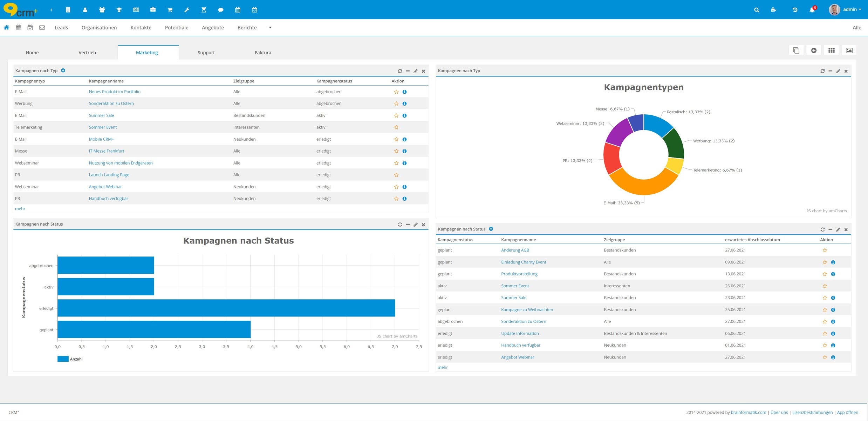Switch to the Vertrieb tab
868x421 pixels.
point(87,53)
